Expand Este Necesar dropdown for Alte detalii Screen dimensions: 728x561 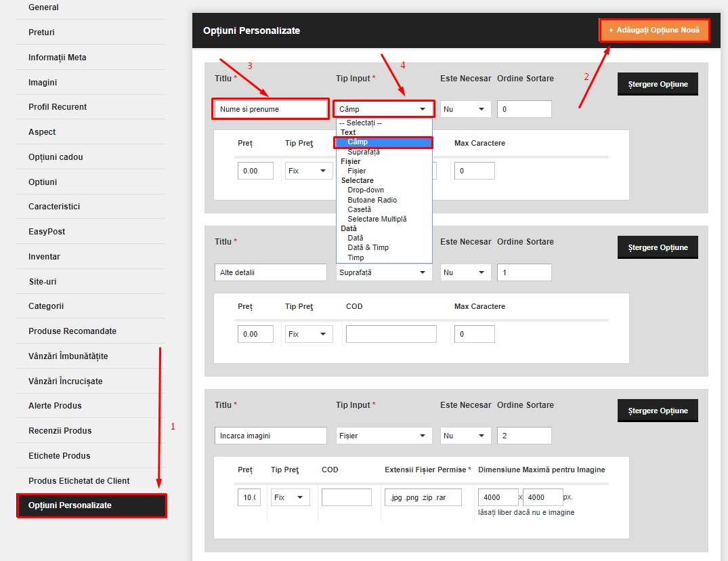(465, 272)
